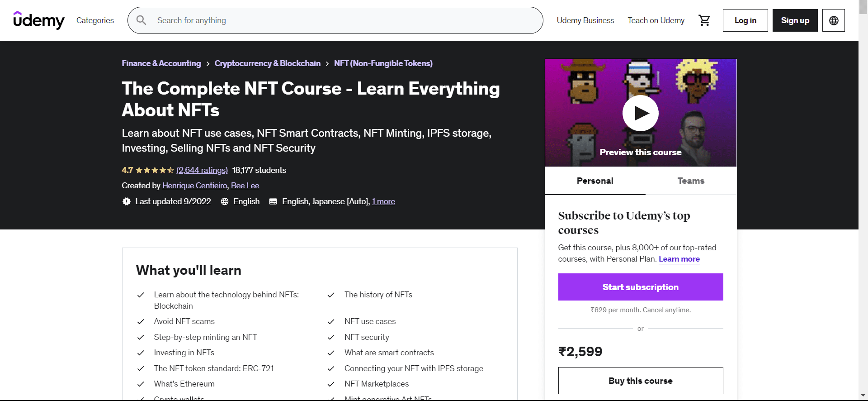Click the closed captions icon
This screenshot has height=401, width=868.
click(x=273, y=202)
